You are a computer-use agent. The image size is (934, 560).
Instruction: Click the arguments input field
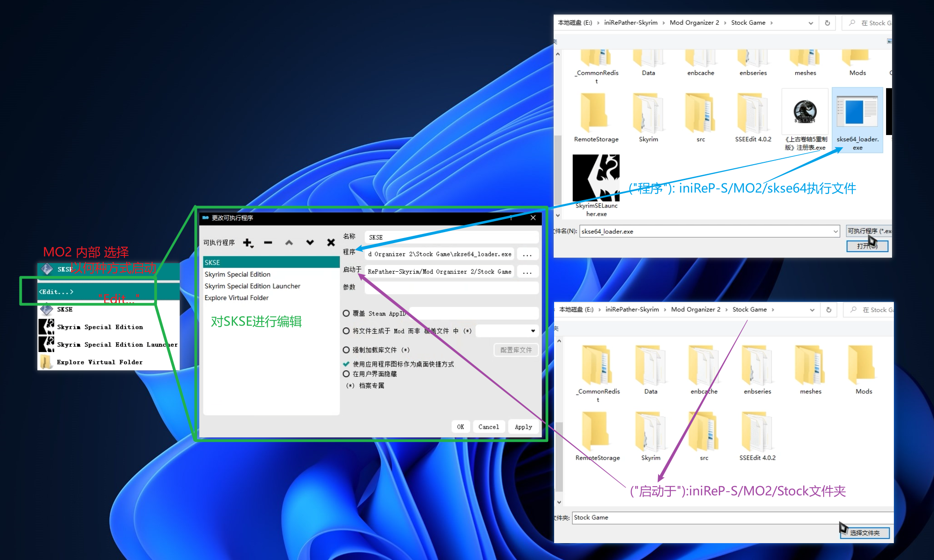pyautogui.click(x=451, y=287)
